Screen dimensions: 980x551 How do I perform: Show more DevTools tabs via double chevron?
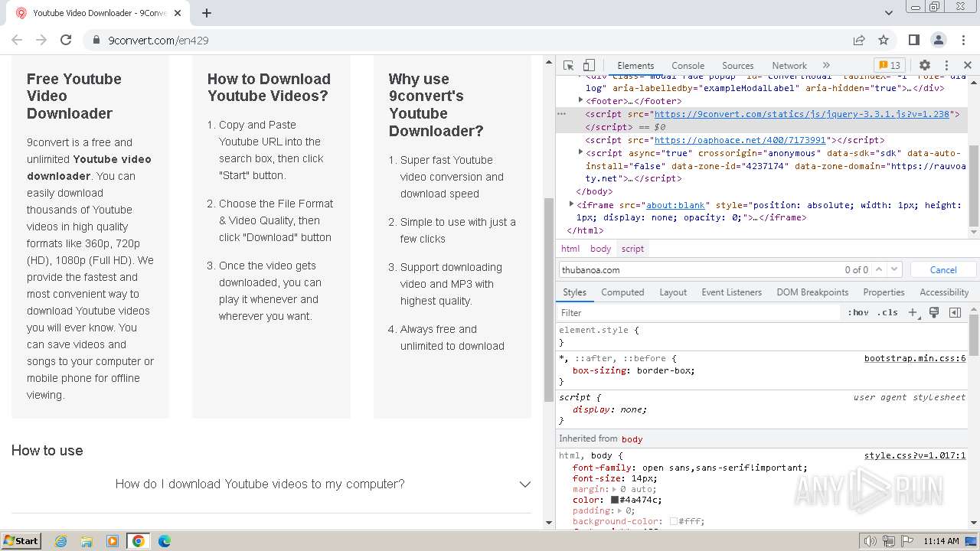click(826, 66)
